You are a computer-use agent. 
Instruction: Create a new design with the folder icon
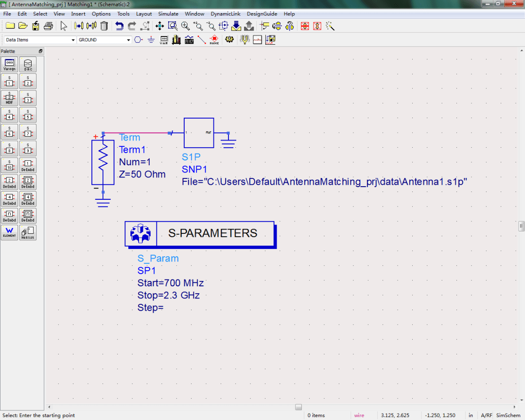(x=10, y=26)
